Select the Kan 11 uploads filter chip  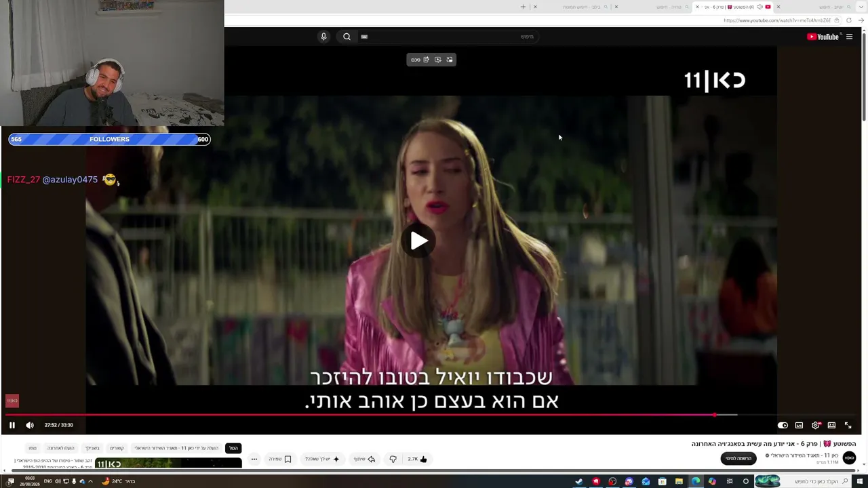click(176, 448)
